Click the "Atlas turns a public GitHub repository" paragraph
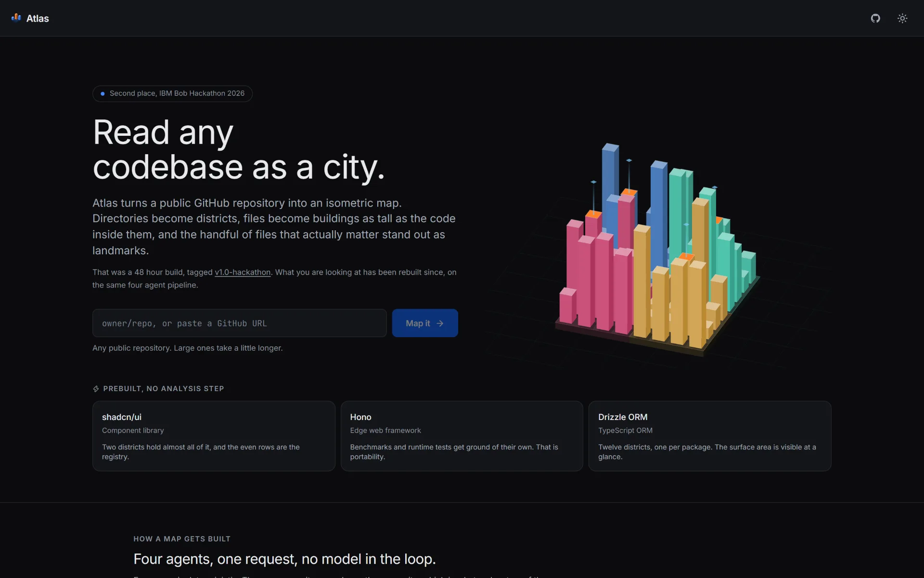 coord(274,226)
